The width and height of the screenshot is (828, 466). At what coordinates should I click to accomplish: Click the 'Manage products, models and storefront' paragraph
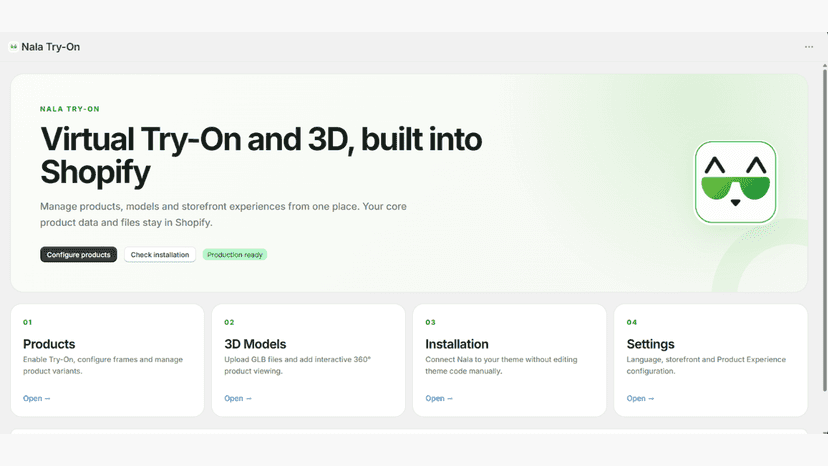(223, 215)
